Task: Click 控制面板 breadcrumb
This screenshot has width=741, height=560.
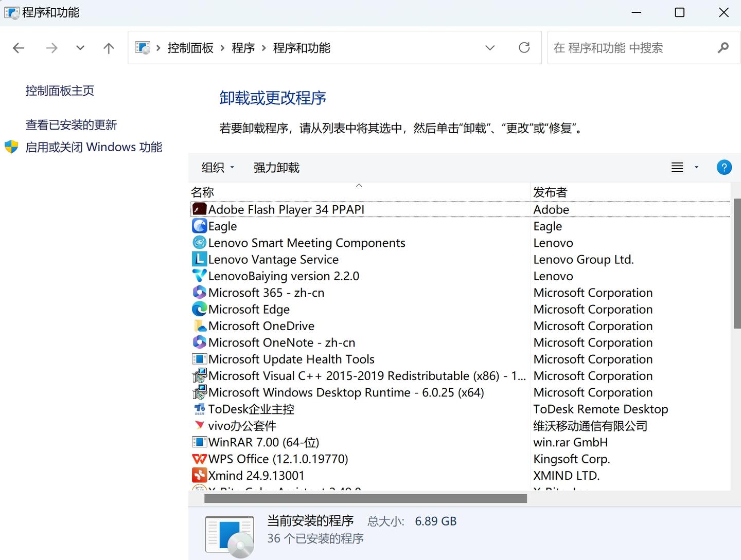Action: pos(190,48)
